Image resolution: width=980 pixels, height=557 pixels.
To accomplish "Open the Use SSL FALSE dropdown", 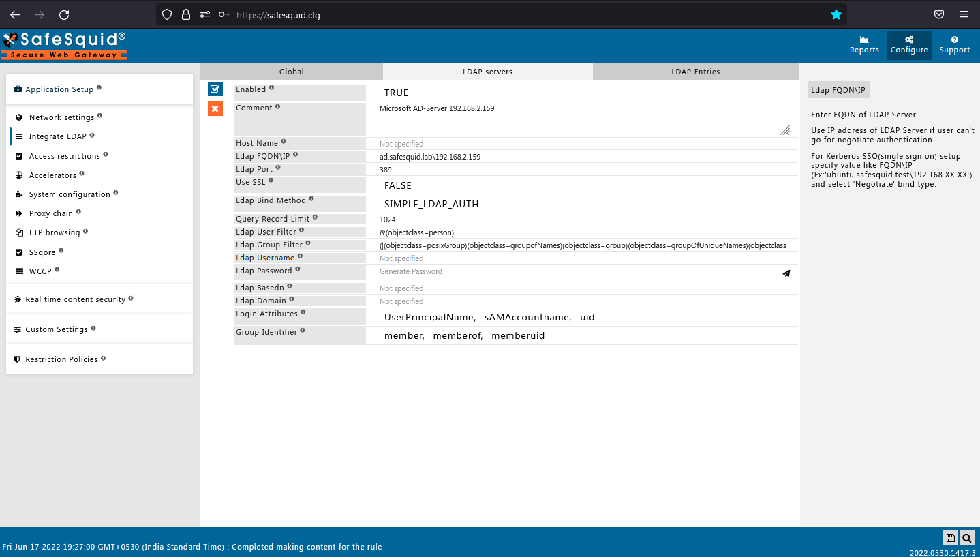I will point(582,185).
